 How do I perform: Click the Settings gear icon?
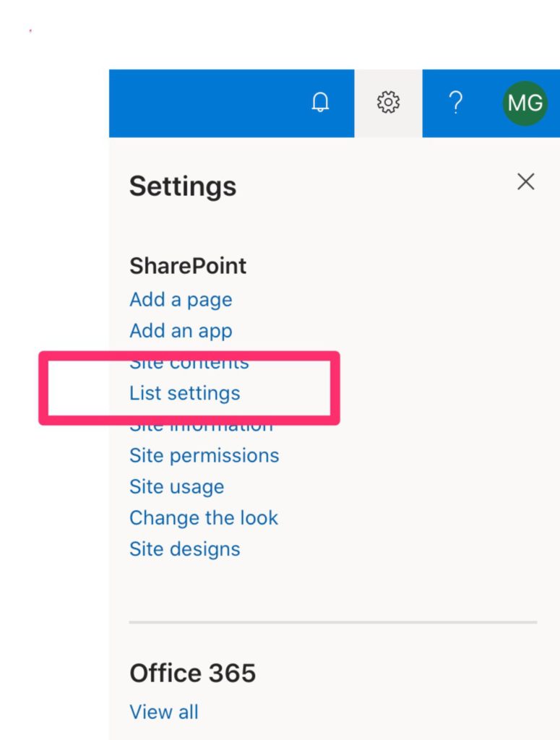click(x=388, y=103)
